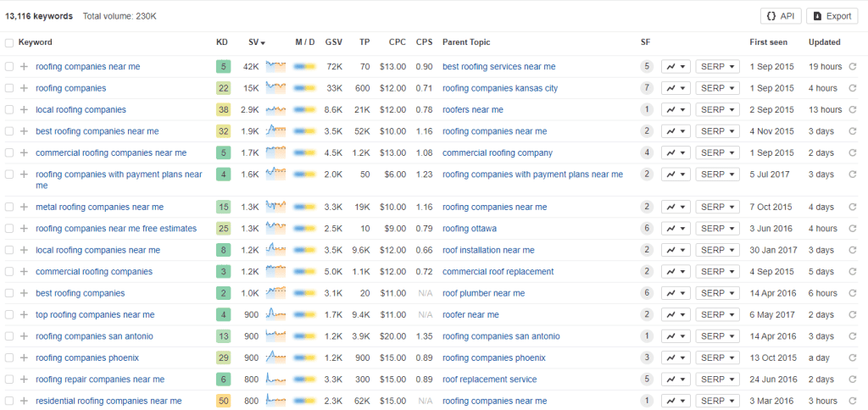The width and height of the screenshot is (868, 410).
Task: Click M/D distribution bar for 'roofing companies near me'
Action: (x=304, y=66)
